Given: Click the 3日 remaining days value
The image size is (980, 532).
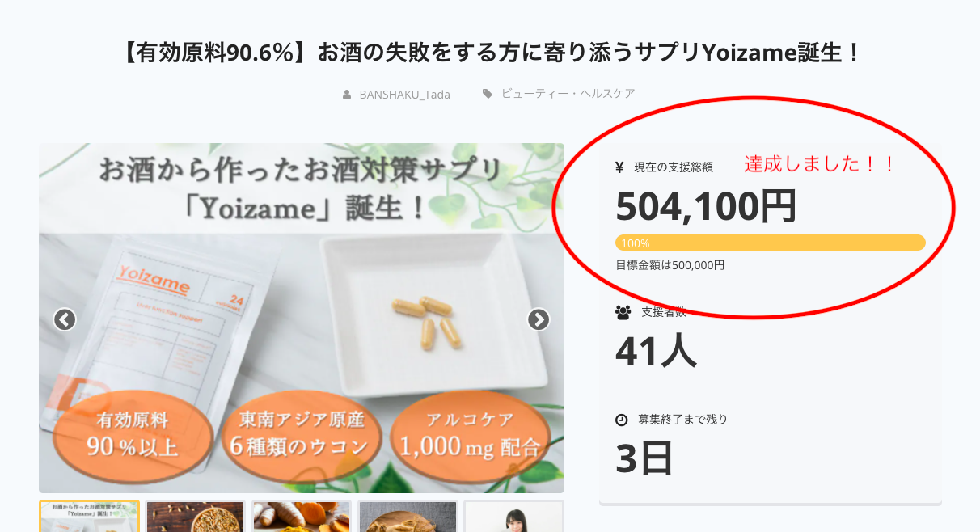Looking at the screenshot, I should pos(644,458).
